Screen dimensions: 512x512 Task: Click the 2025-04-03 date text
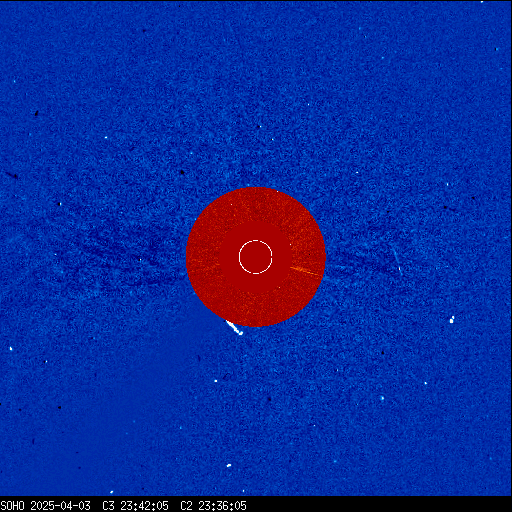pyautogui.click(x=60, y=506)
